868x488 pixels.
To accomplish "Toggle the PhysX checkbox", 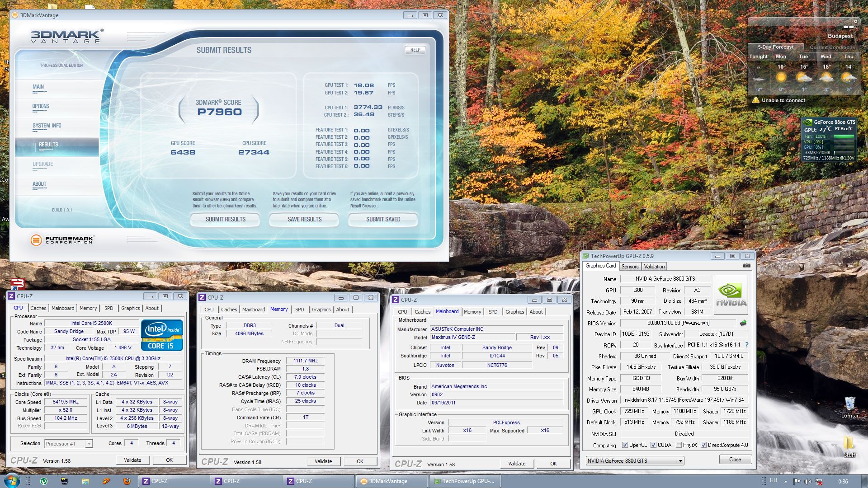I will (x=679, y=445).
